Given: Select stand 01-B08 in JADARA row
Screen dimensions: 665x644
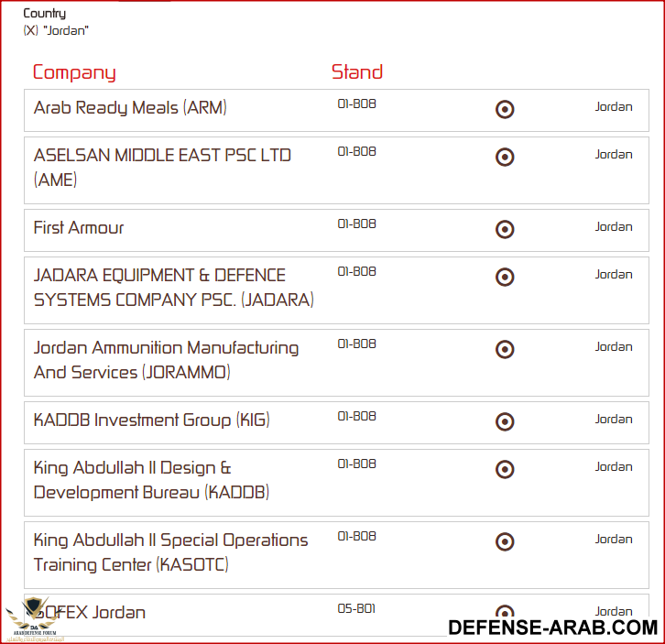Looking at the screenshot, I should point(356,271).
